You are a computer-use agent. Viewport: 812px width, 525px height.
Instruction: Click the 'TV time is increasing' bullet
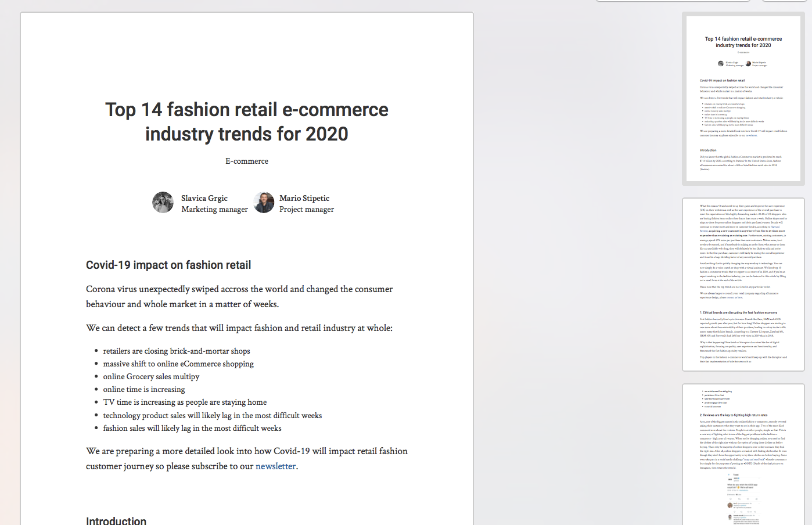[x=185, y=402]
